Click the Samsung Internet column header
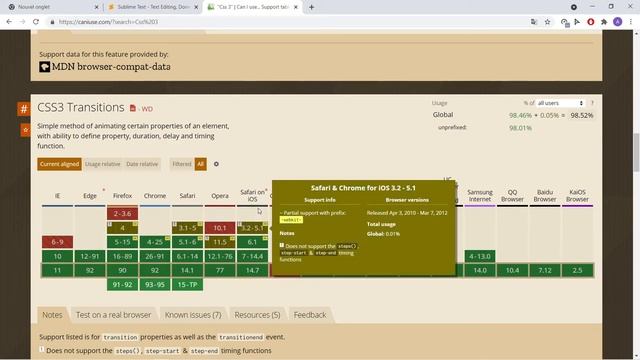The height and width of the screenshot is (360, 640). [x=480, y=196]
